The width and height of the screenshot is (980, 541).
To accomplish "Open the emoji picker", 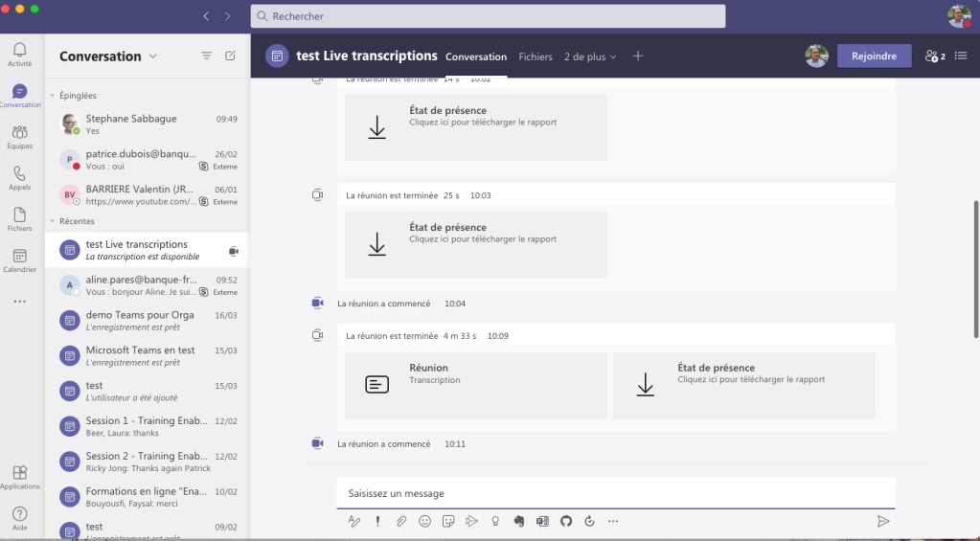I will (x=424, y=521).
